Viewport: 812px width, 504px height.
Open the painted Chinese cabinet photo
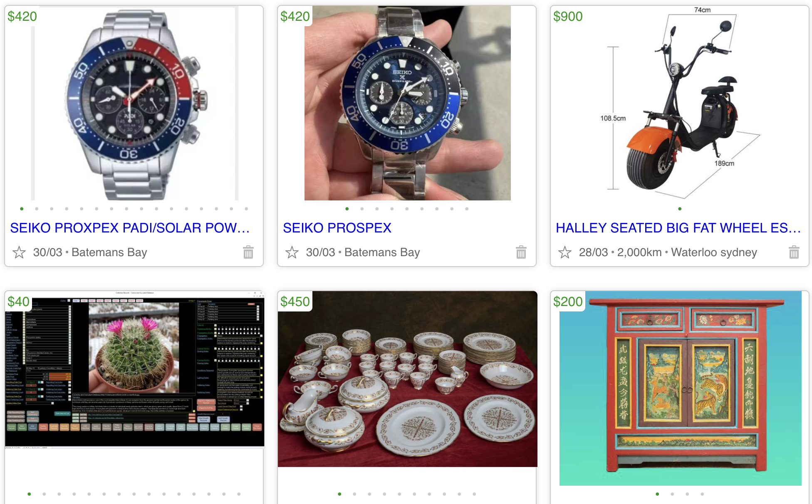(681, 388)
